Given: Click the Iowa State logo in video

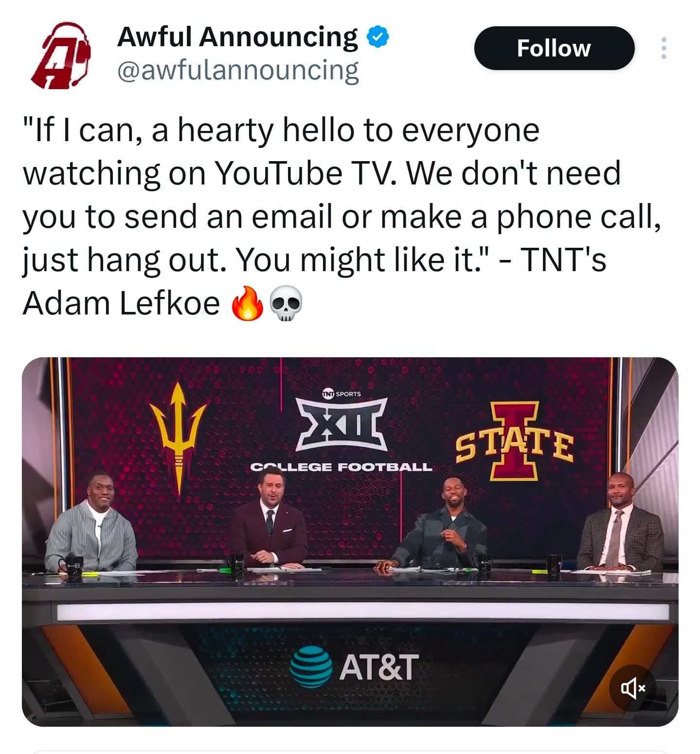Looking at the screenshot, I should [515, 442].
